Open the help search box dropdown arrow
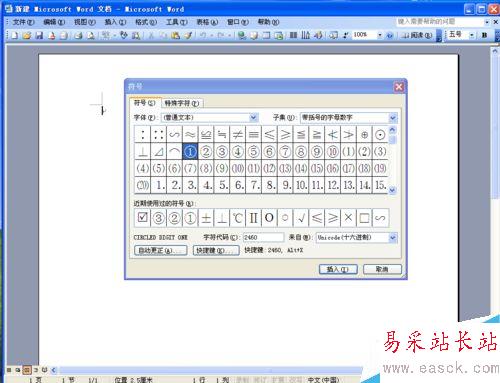The height and width of the screenshot is (383, 500). [x=487, y=22]
